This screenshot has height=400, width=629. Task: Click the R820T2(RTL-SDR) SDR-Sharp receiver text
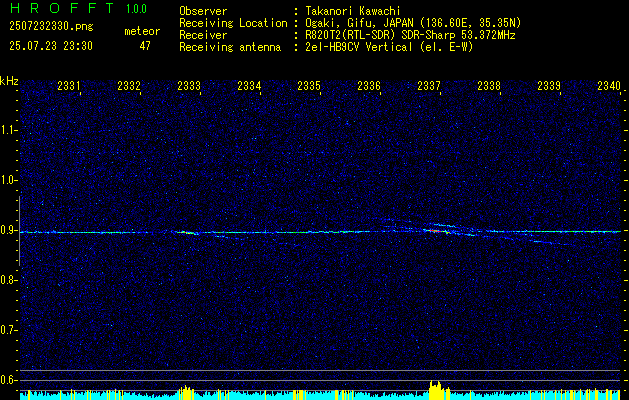(410, 35)
